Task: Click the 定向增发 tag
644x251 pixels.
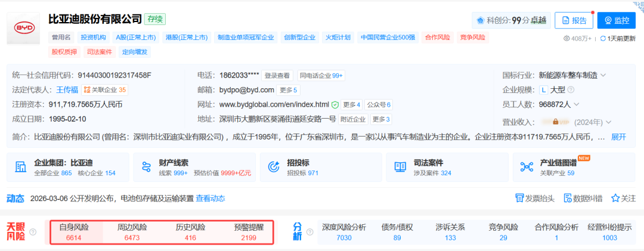Action: pyautogui.click(x=135, y=52)
